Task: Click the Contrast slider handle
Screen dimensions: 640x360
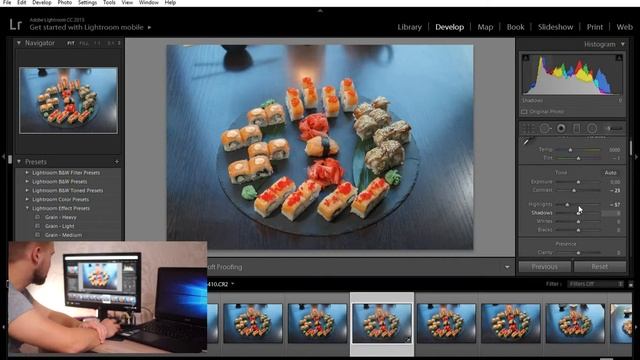Action: 574,190
